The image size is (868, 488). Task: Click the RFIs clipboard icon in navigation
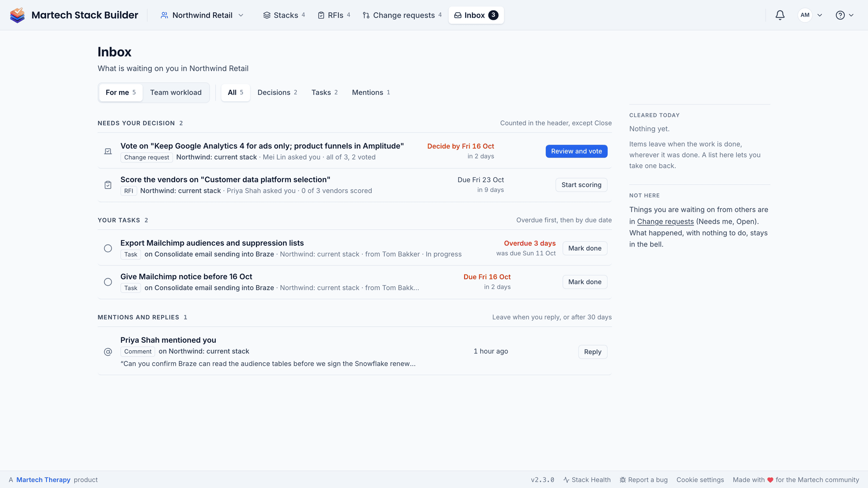click(321, 15)
